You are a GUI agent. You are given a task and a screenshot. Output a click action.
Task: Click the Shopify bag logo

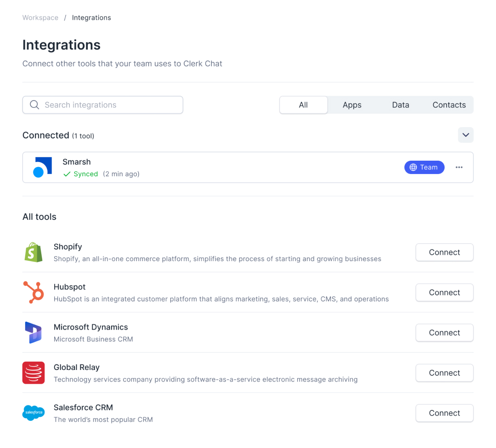(x=34, y=252)
